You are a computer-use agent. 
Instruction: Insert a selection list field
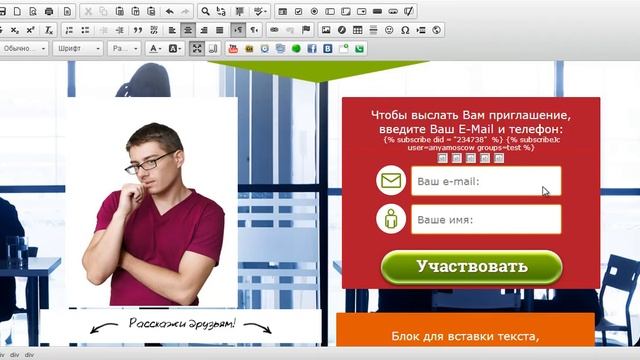(362, 11)
